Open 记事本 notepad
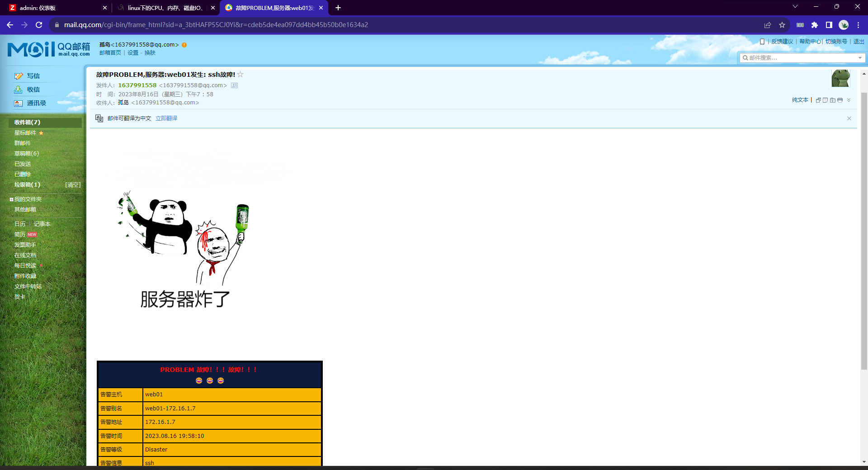The height and width of the screenshot is (470, 868). pos(42,224)
